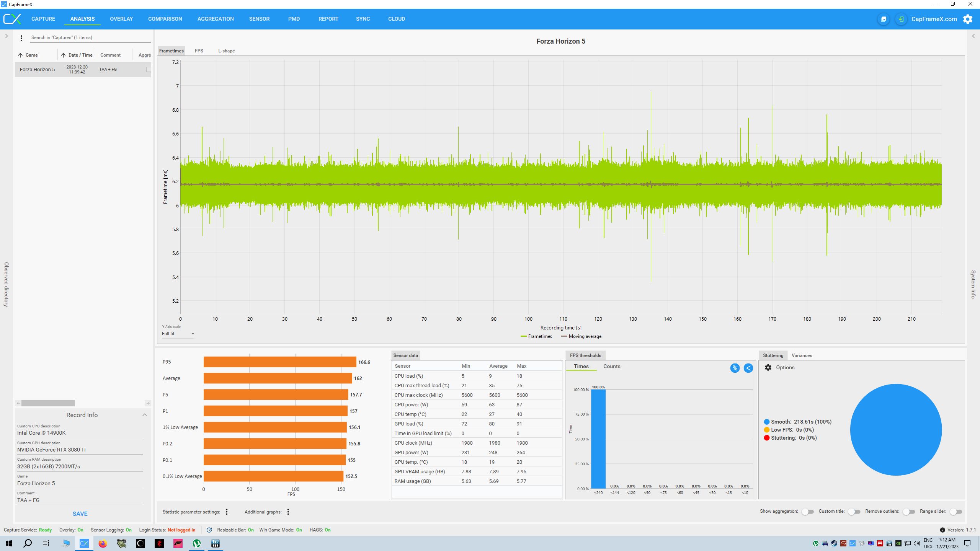This screenshot has width=980, height=551.
Task: Click the login icon button beside CapFrameX.com
Action: (x=901, y=19)
